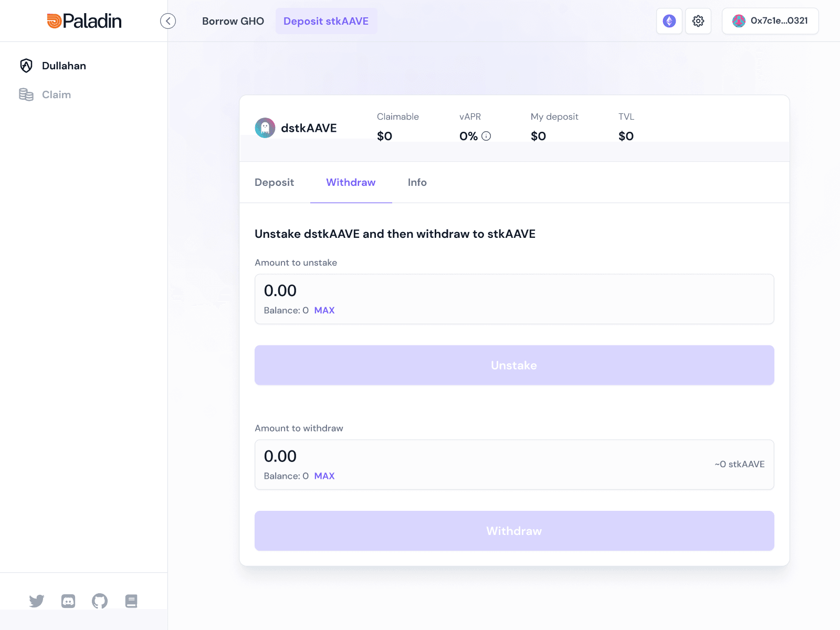Switch to the Deposit tab
This screenshot has width=840, height=630.
(x=275, y=182)
